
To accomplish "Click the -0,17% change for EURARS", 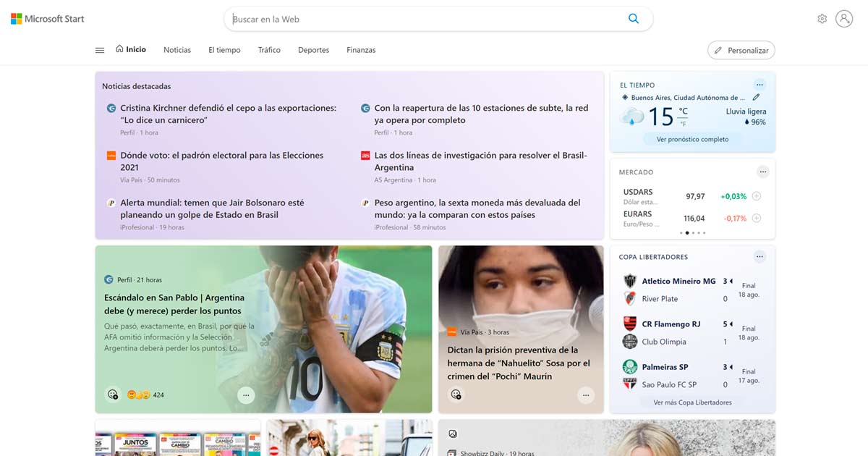I will coord(735,218).
